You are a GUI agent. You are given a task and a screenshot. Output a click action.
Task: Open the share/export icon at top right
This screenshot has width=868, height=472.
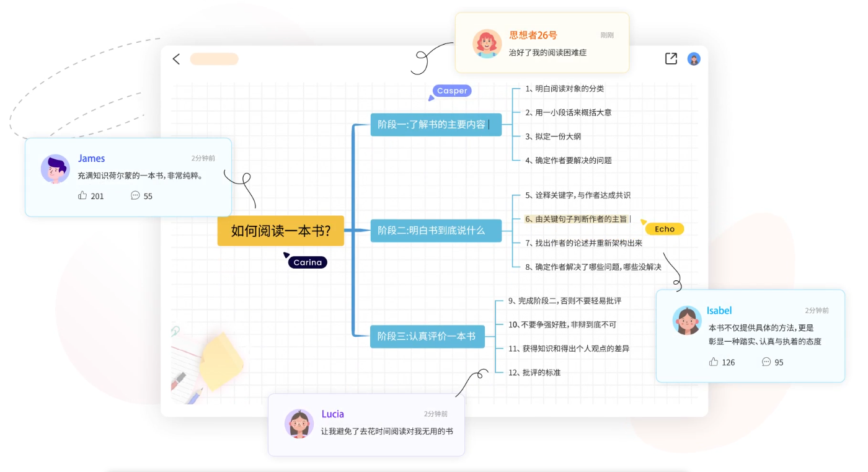[x=671, y=58]
